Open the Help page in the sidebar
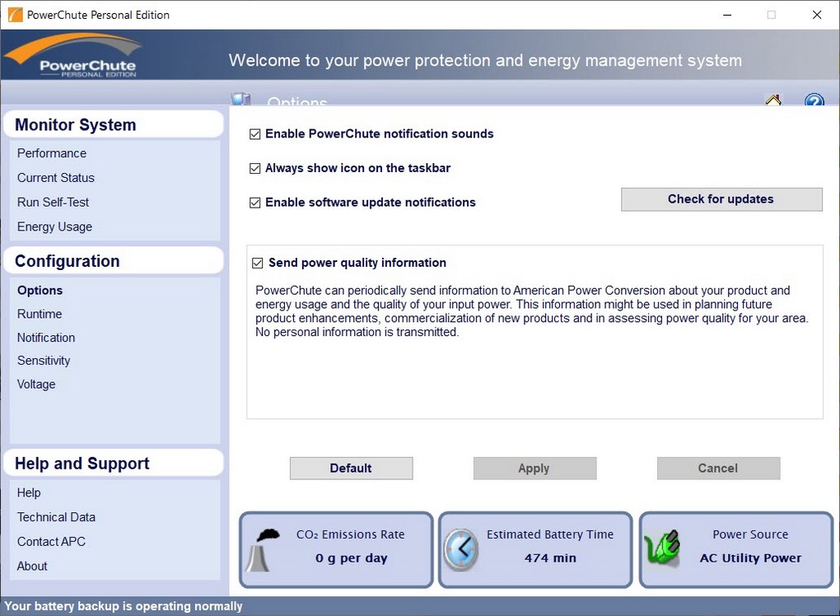The image size is (840, 616). click(x=29, y=492)
